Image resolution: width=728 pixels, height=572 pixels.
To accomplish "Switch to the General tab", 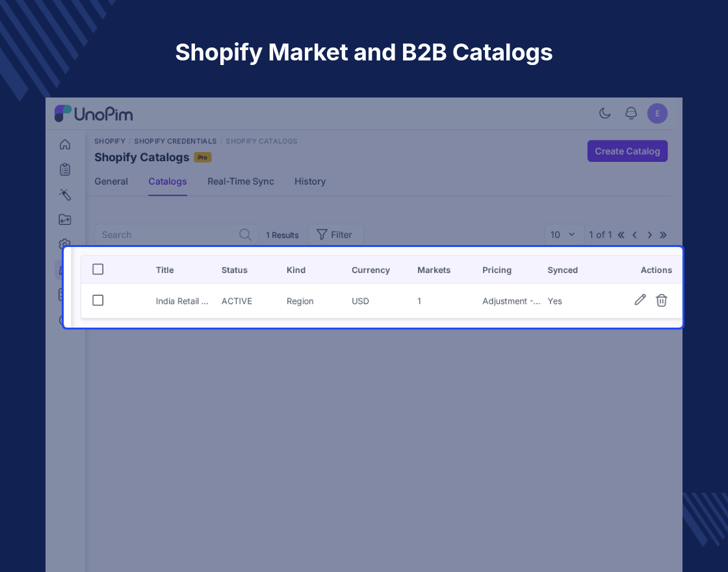I will pos(111,181).
